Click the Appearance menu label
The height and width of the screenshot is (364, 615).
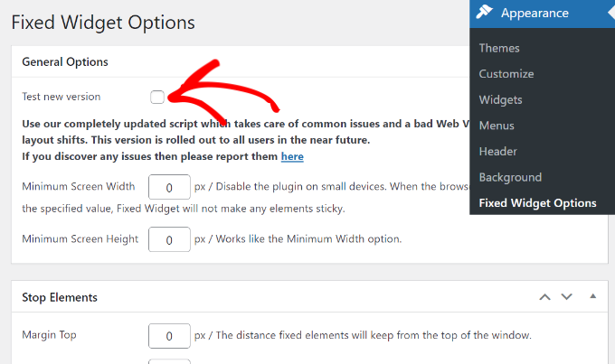click(535, 13)
